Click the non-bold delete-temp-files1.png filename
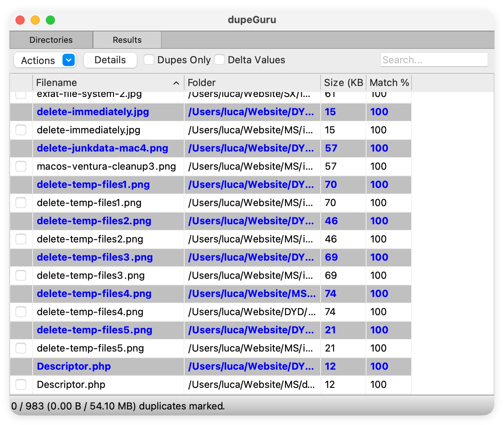Viewport: 504px width, 425px height. (89, 203)
